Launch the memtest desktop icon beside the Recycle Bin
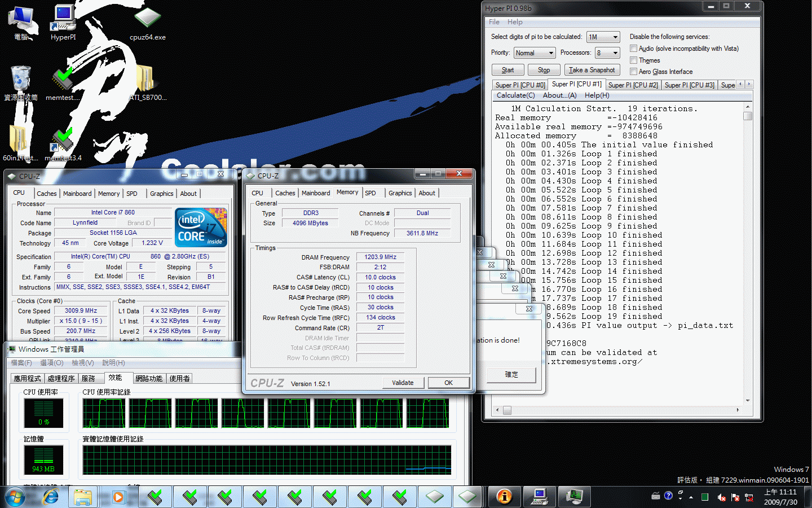812x508 pixels. click(x=63, y=83)
